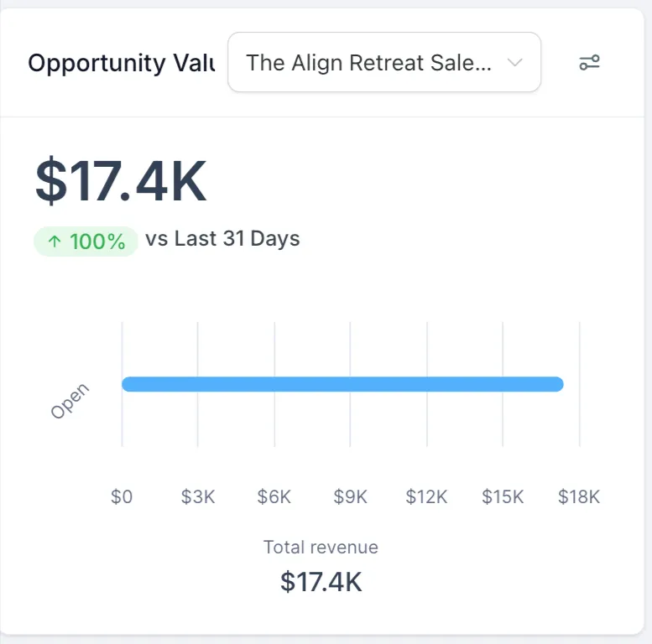Click the $17.4K total revenue figure
The height and width of the screenshot is (644, 652).
tap(321, 581)
